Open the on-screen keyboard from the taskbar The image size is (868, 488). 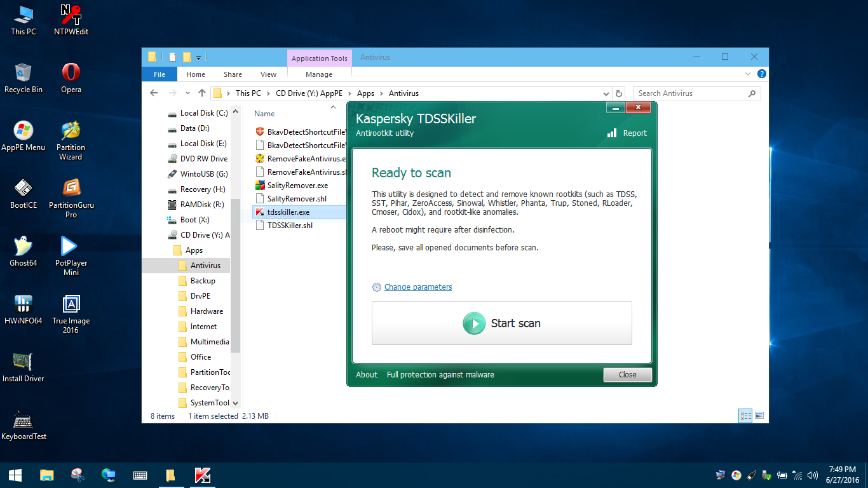140,475
